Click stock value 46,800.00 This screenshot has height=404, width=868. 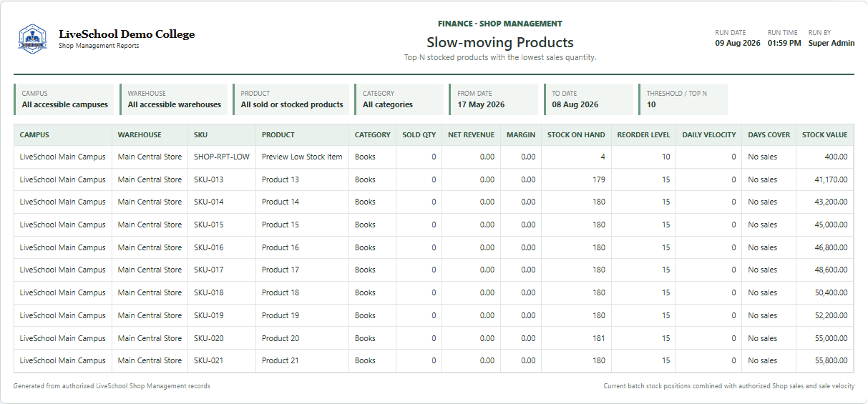click(830, 247)
